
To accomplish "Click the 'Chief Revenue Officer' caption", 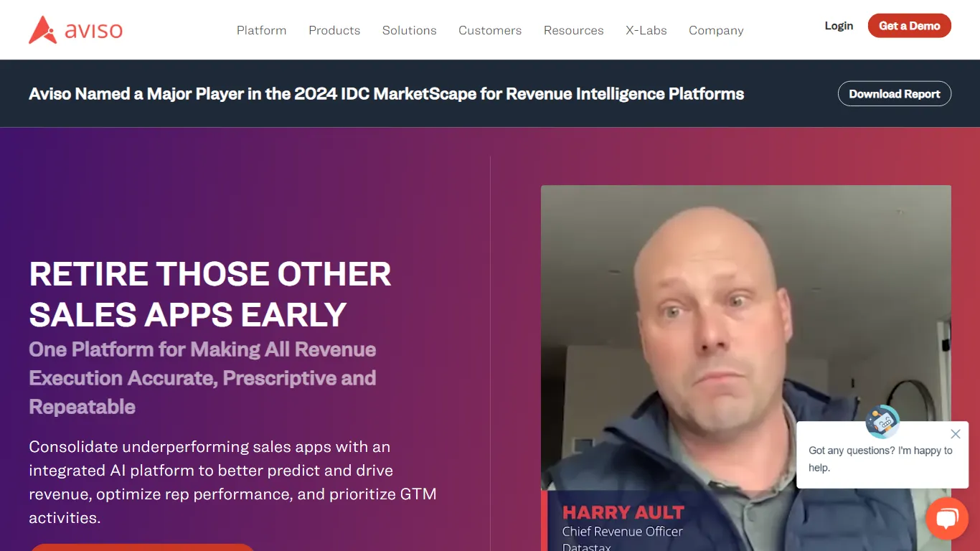I will [622, 532].
